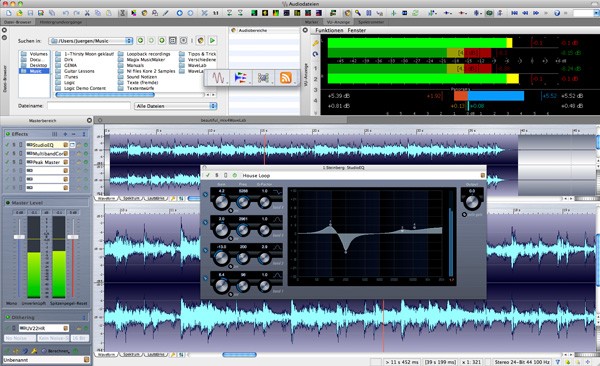The width and height of the screenshot is (600, 366).
Task: Click the right red master level fader
Action: pos(73,237)
